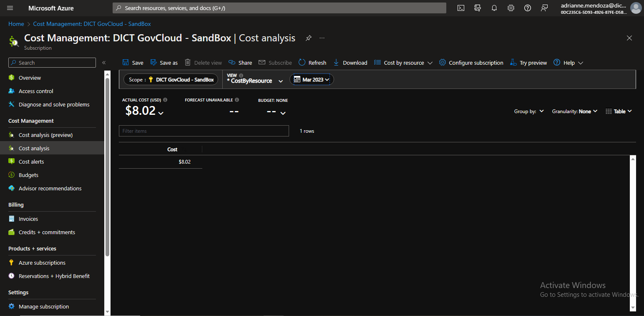Viewport: 644px width, 316px height.
Task: Select the Cost analysis item in left menu
Action: point(52,148)
